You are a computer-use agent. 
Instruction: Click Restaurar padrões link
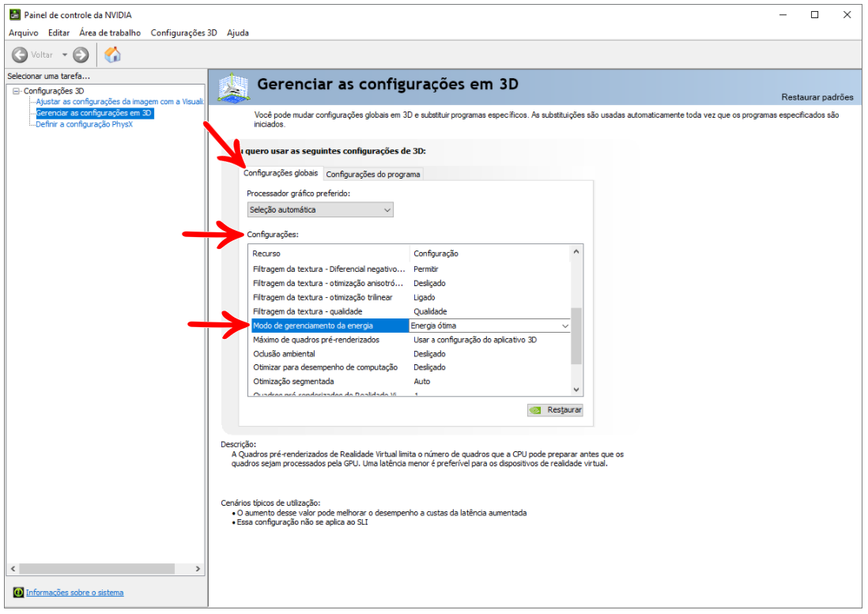click(817, 96)
